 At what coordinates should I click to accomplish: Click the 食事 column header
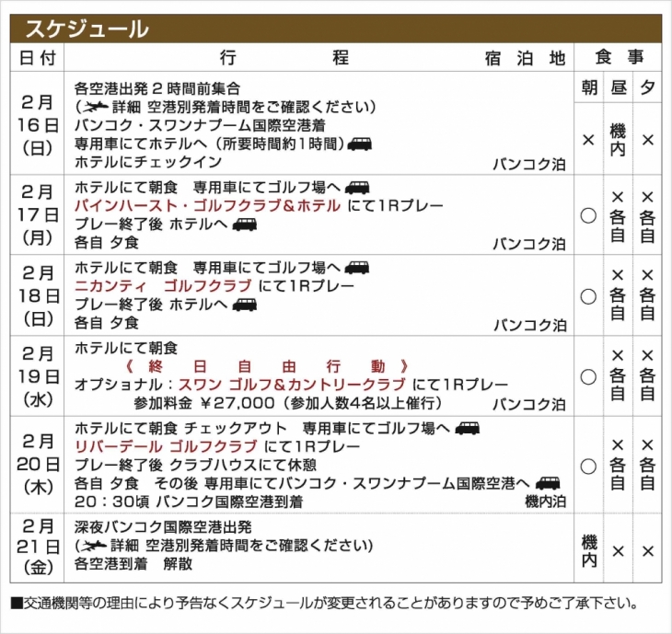[620, 56]
